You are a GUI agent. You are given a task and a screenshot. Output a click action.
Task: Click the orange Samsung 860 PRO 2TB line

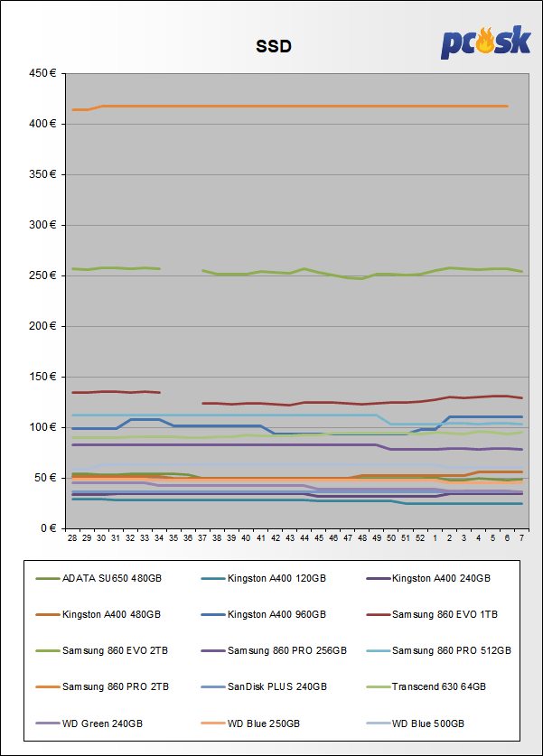289,106
